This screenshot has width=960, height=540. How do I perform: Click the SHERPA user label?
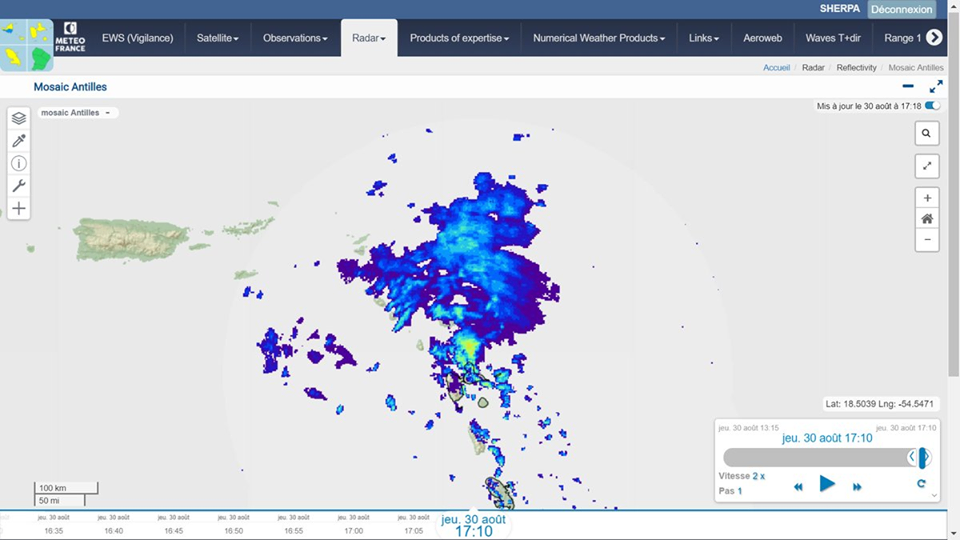[x=839, y=9]
